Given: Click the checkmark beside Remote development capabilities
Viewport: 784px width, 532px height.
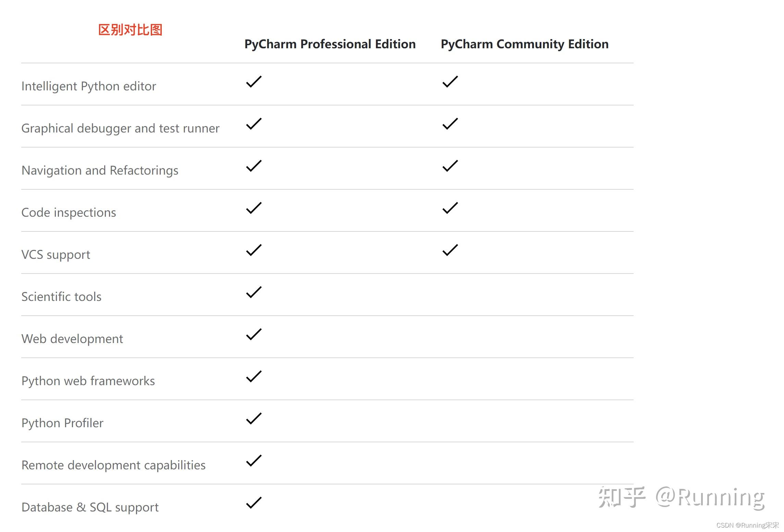Looking at the screenshot, I should point(254,460).
